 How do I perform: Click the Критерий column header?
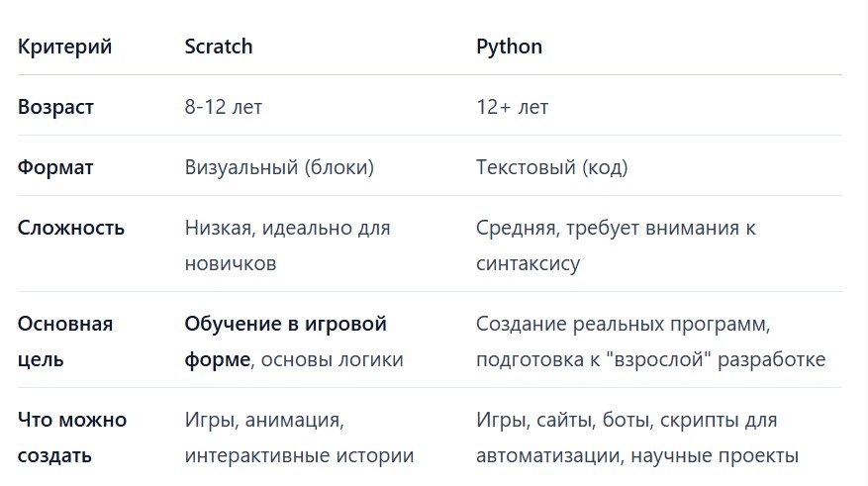(64, 48)
